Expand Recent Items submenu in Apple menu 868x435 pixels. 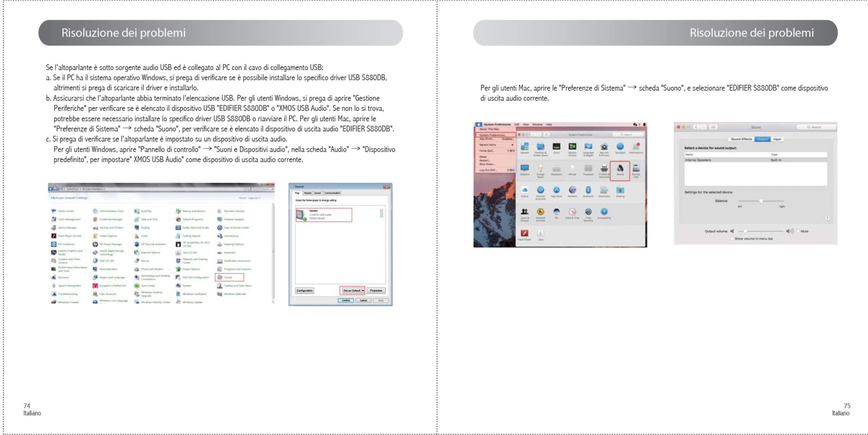[496, 144]
